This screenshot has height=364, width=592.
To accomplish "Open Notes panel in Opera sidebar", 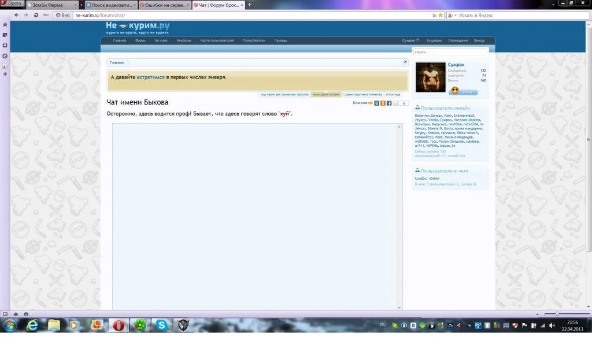I will point(5,35).
